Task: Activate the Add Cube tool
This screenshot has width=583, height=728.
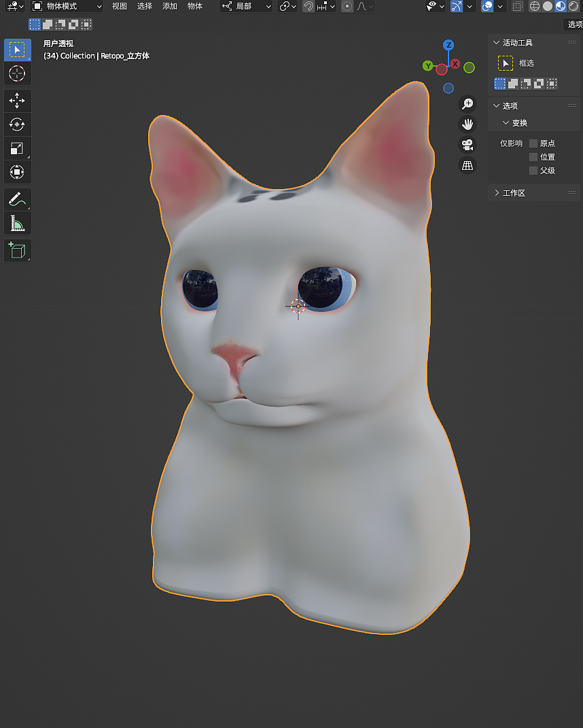Action: [x=17, y=250]
